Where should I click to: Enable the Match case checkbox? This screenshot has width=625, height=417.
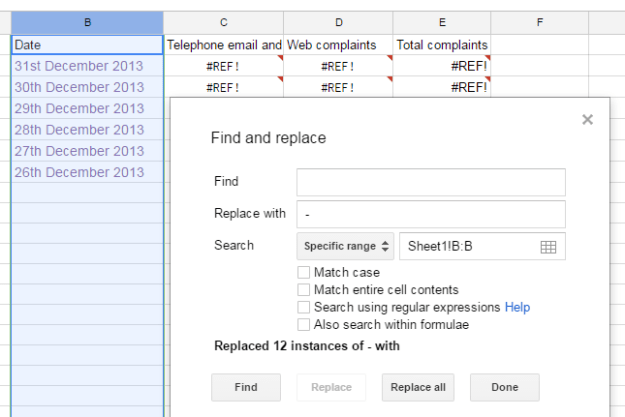304,273
